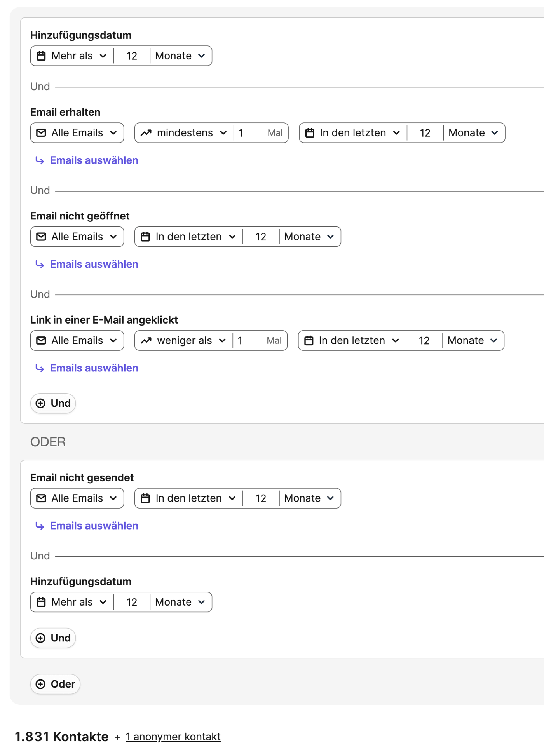Open In den letzten dropdown under Email nicht gesendet
The image size is (544, 756).
188,498
